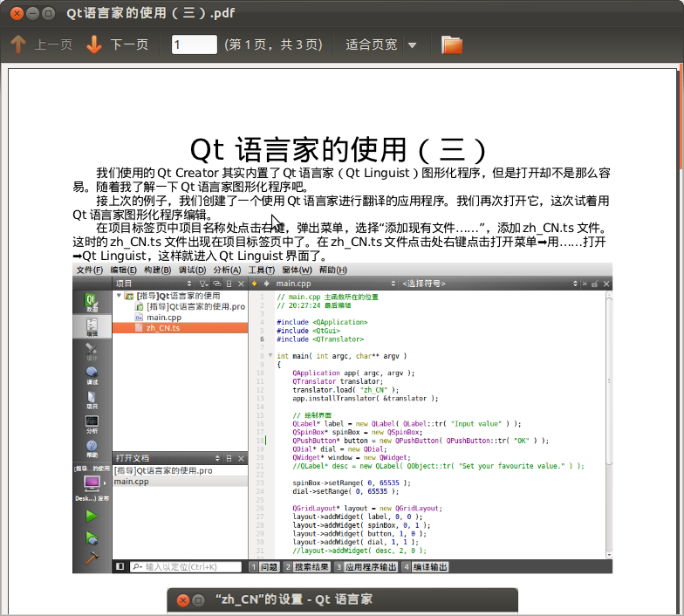
Task: Click the orange folder open-file icon
Action: point(452,44)
